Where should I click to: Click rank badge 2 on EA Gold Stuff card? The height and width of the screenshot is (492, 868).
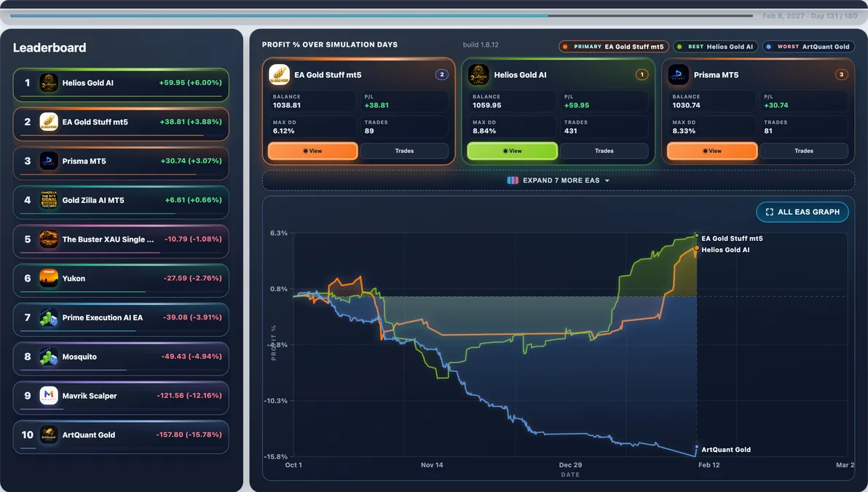[442, 75]
